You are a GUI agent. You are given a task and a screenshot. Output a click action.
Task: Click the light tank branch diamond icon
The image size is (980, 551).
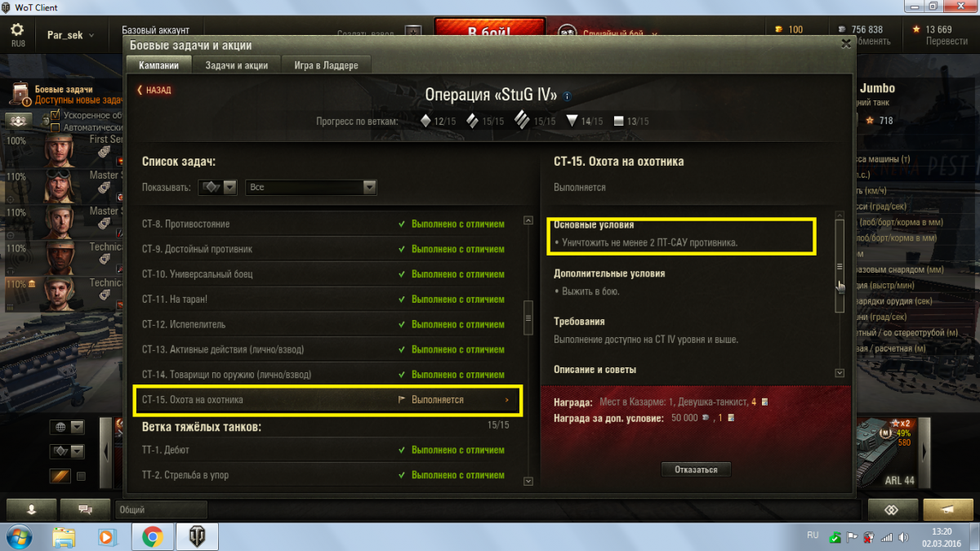pos(425,121)
